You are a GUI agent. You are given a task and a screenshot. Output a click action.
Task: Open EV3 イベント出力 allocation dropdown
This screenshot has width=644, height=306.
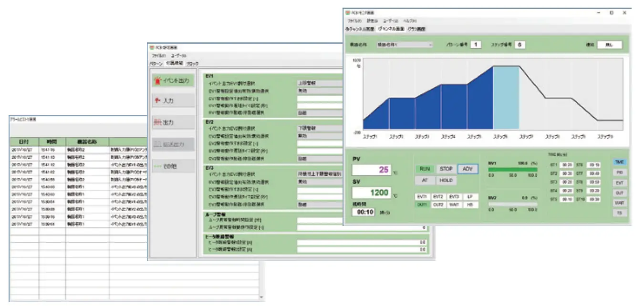click(320, 174)
